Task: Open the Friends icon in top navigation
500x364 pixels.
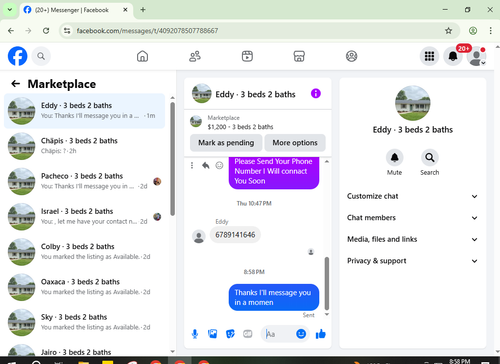Action: click(x=195, y=56)
